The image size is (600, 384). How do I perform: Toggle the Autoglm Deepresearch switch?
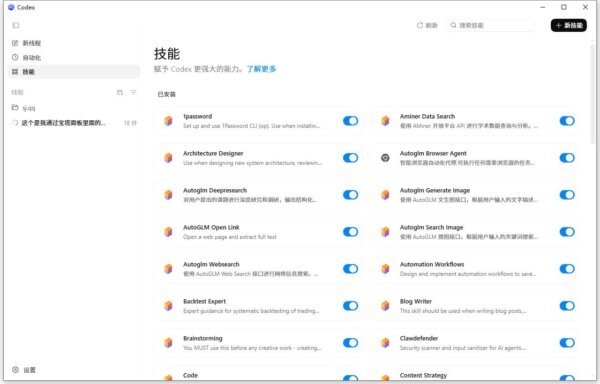[351, 195]
